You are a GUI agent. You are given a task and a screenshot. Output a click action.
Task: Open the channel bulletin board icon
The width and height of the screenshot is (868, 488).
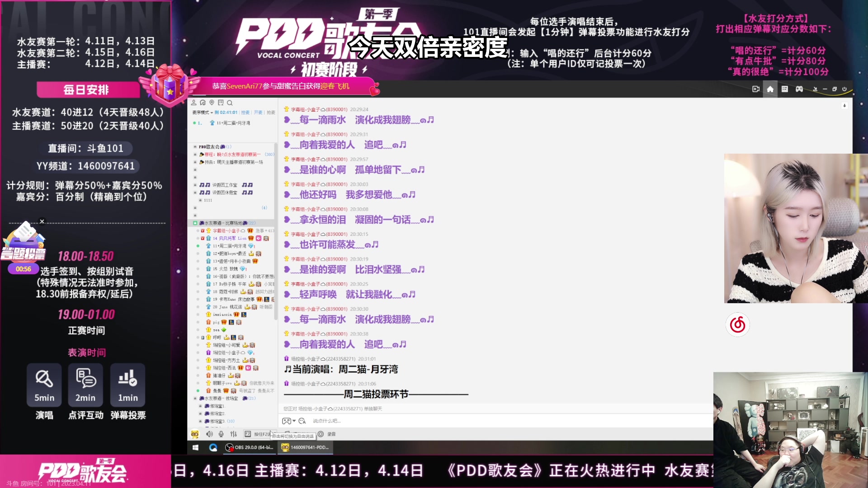click(x=221, y=103)
